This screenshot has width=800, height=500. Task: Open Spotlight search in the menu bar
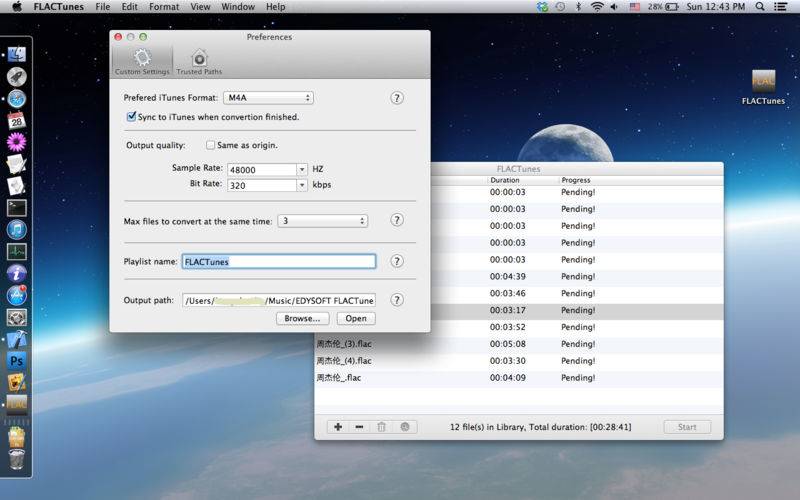[760, 7]
